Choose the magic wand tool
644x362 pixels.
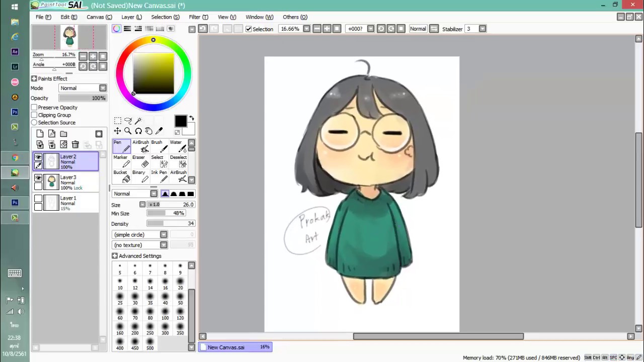click(138, 121)
